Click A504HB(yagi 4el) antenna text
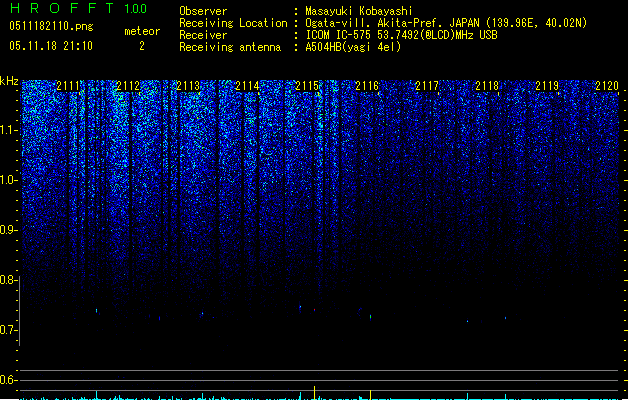The image size is (629, 400). (x=353, y=47)
